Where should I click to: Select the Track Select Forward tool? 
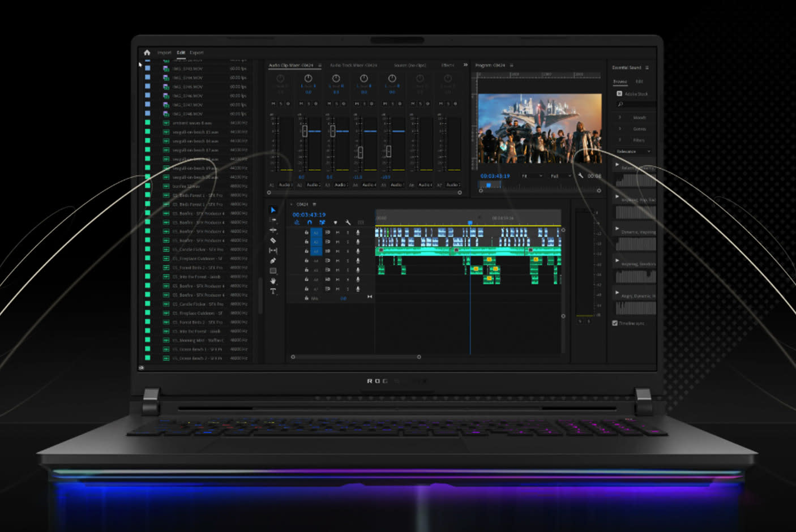(x=273, y=220)
